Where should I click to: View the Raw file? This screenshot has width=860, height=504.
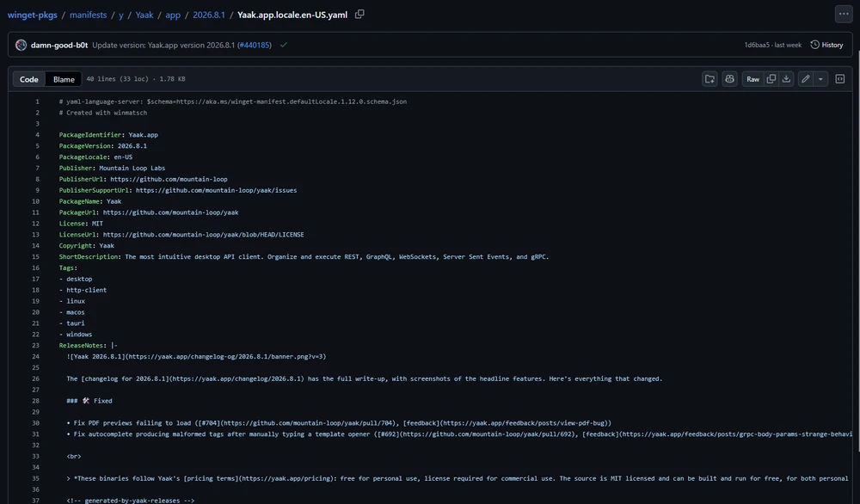click(x=752, y=79)
